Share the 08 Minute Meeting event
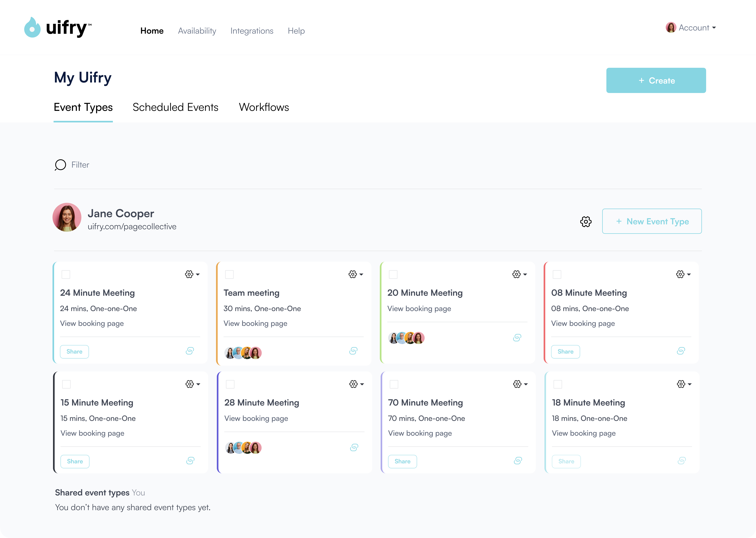This screenshot has width=756, height=538. (565, 351)
